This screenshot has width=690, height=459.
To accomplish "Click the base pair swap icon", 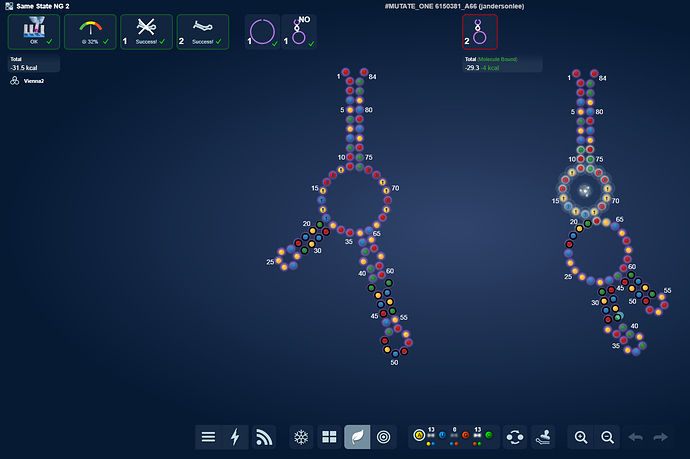I will tap(515, 437).
